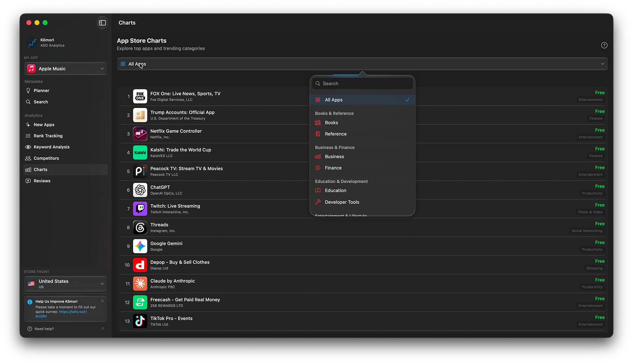The width and height of the screenshot is (633, 364).
Task: Click the Kōmori ASO Analytics logo
Action: tap(32, 43)
